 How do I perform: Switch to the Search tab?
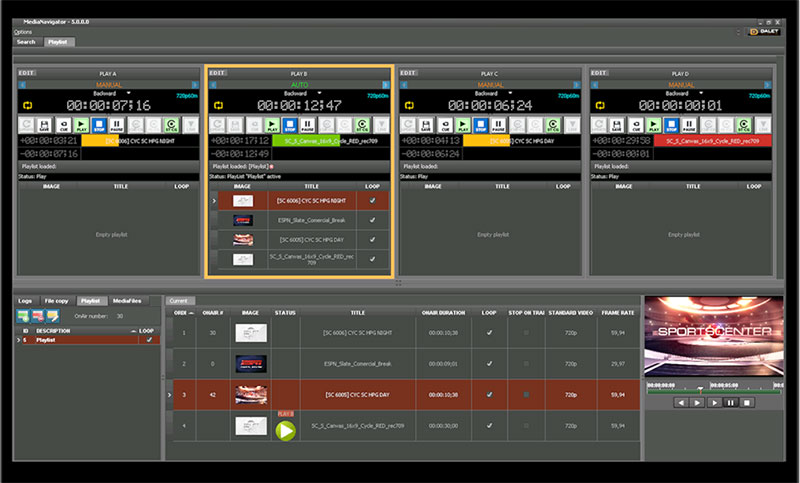point(26,42)
